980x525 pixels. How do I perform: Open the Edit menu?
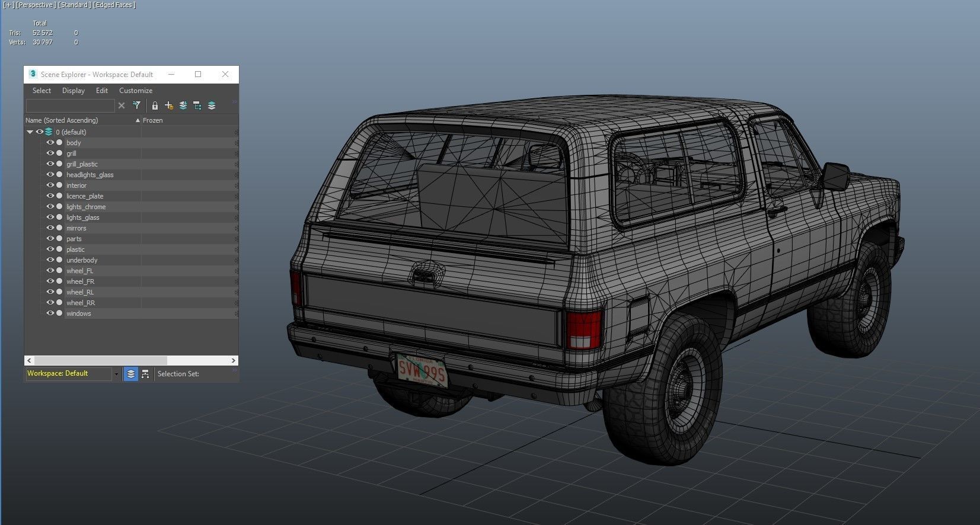click(x=102, y=91)
